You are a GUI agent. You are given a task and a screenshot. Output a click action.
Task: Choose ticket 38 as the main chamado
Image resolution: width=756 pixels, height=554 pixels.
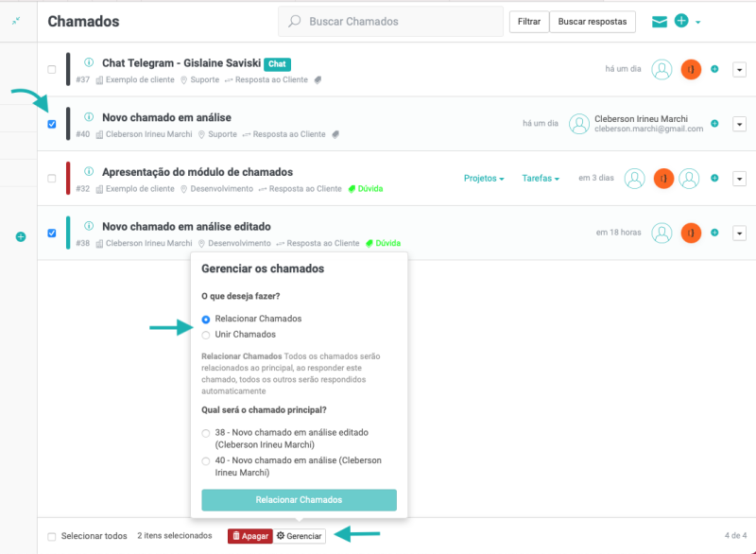coord(206,433)
